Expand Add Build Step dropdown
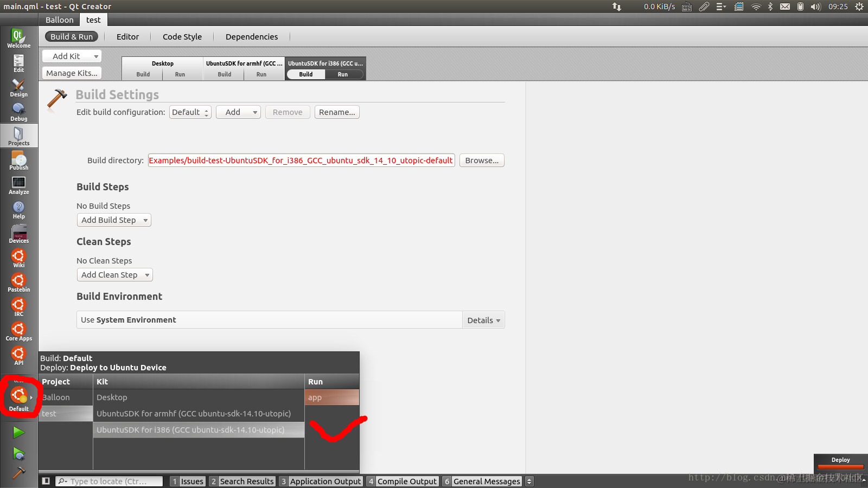This screenshot has height=488, width=868. (x=114, y=220)
